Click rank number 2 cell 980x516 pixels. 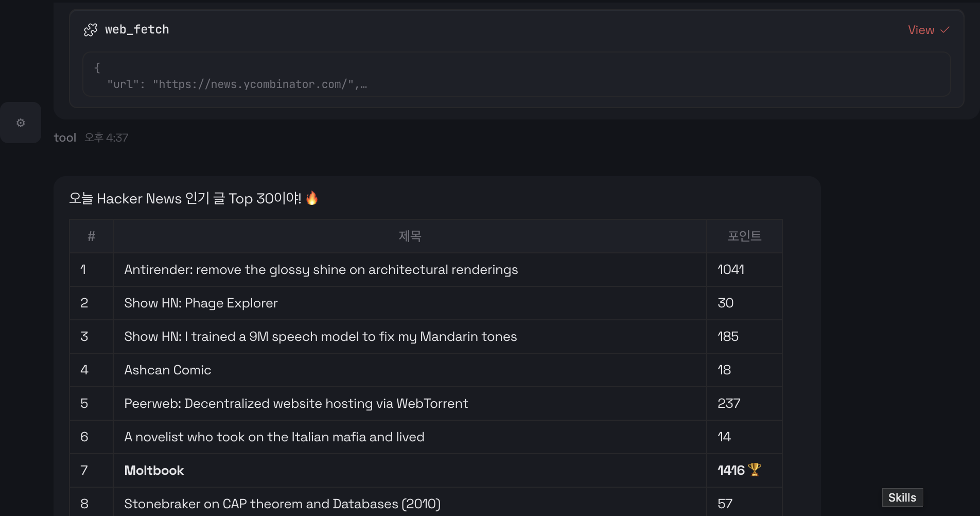[92, 303]
